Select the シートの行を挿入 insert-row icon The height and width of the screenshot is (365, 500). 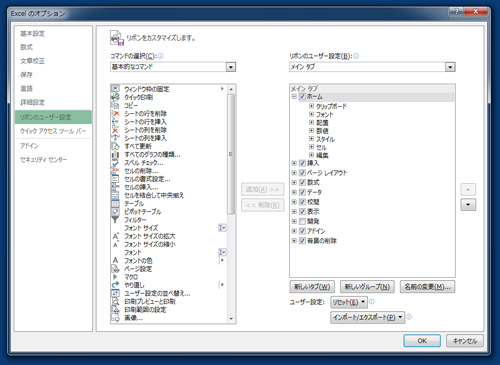tap(115, 122)
